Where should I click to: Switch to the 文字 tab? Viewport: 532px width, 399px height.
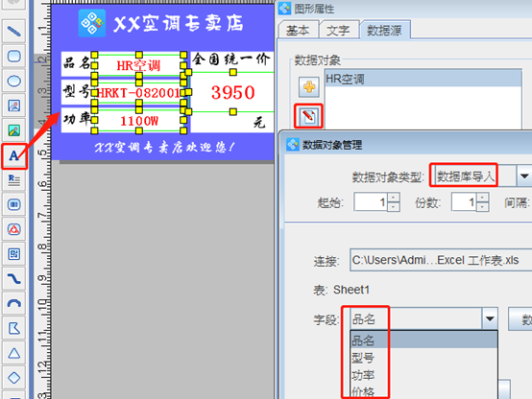[x=338, y=31]
